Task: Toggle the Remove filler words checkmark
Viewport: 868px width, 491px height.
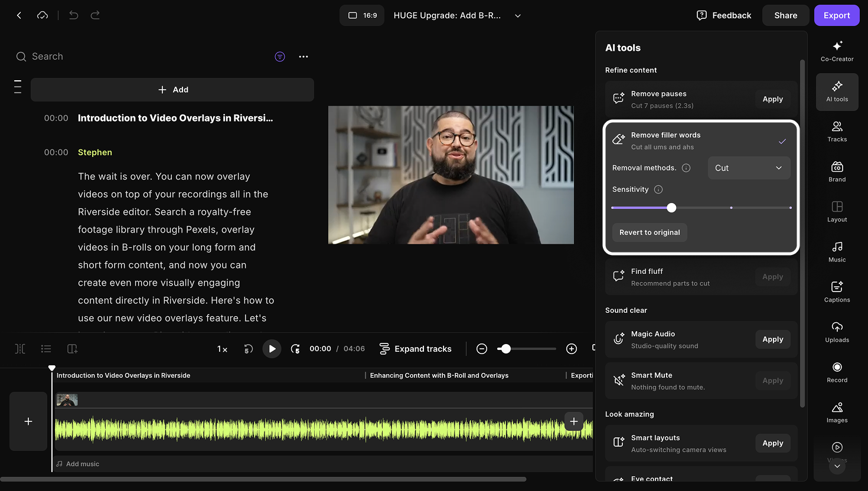Action: [782, 141]
